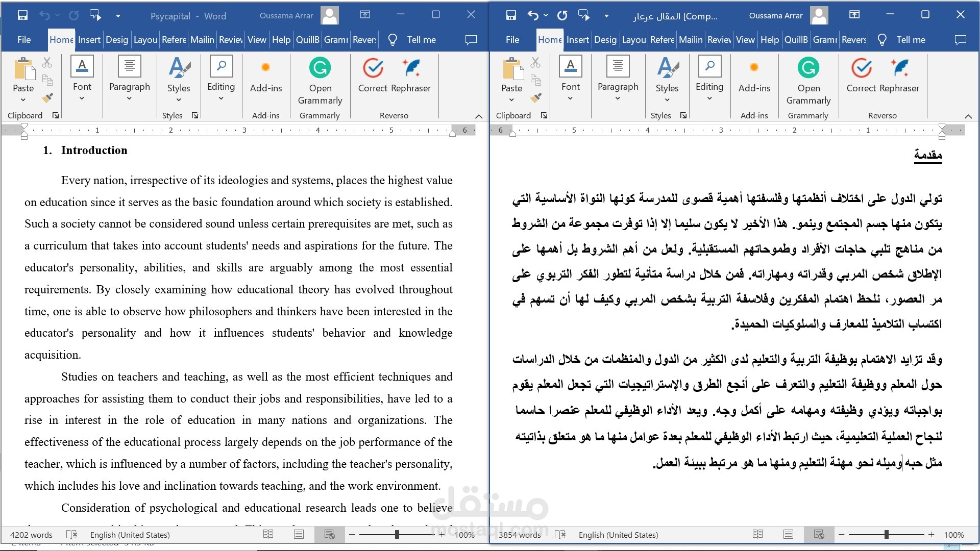Click Paste clipboard icon in left window

(23, 69)
